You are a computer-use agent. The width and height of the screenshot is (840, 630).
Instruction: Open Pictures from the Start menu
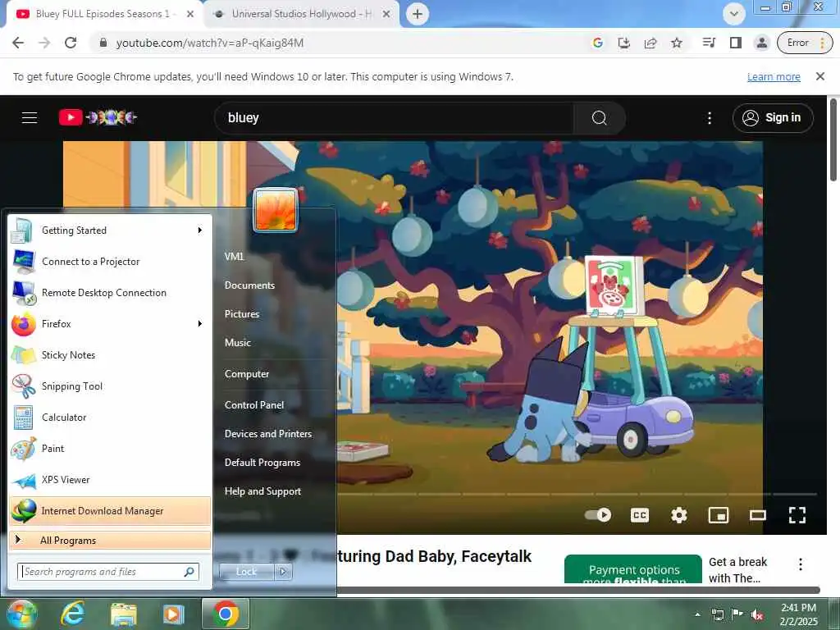click(x=242, y=314)
